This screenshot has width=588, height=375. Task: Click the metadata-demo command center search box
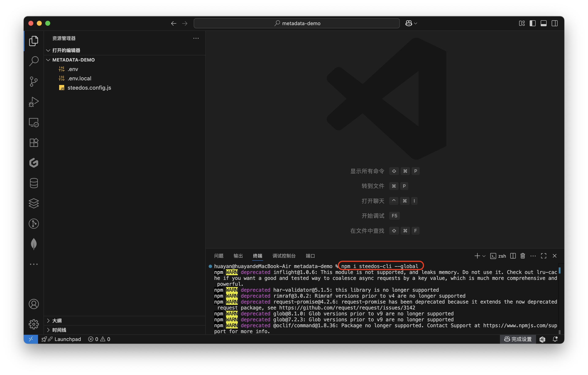[x=297, y=23]
